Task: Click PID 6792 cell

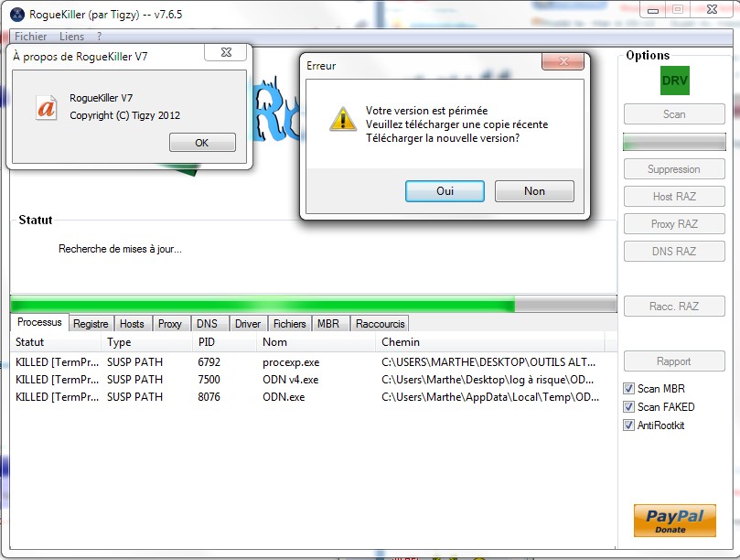Action: click(209, 362)
